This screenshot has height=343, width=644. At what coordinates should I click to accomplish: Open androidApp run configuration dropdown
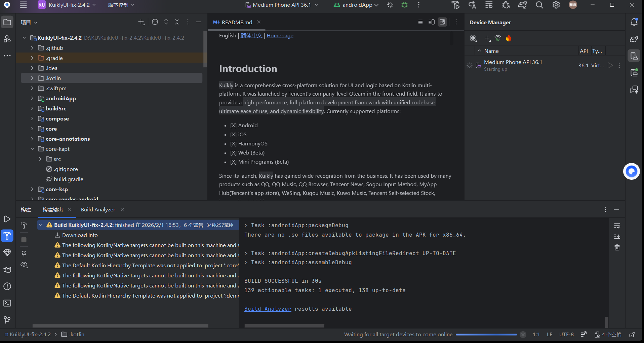click(x=356, y=5)
